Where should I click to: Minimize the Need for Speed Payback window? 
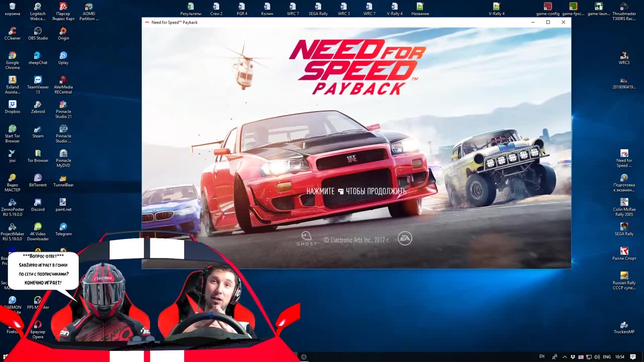(x=533, y=22)
